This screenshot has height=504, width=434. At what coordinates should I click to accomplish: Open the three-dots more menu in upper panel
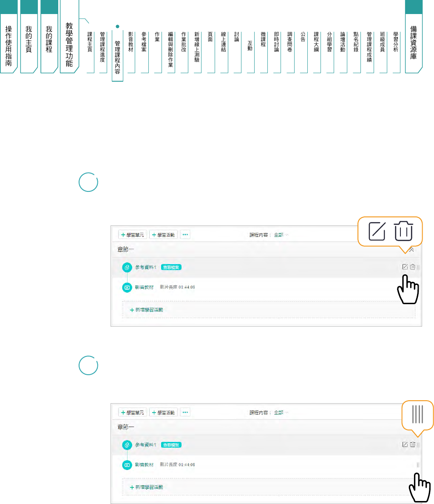[185, 234]
